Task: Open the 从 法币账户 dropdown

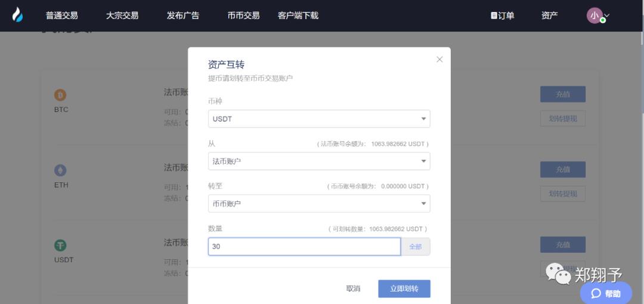Action: pyautogui.click(x=319, y=161)
